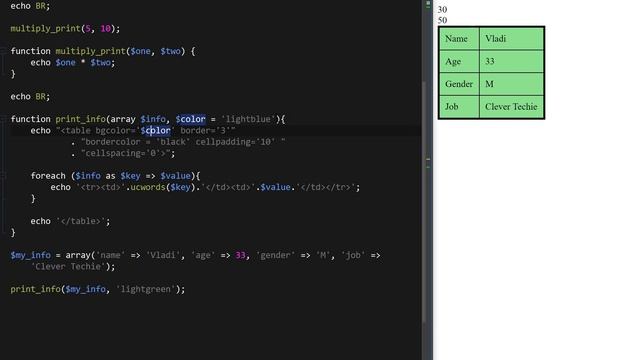Screen dimensions: 640x360
Task: Click the 'foreach' keyword
Action: [48, 176]
